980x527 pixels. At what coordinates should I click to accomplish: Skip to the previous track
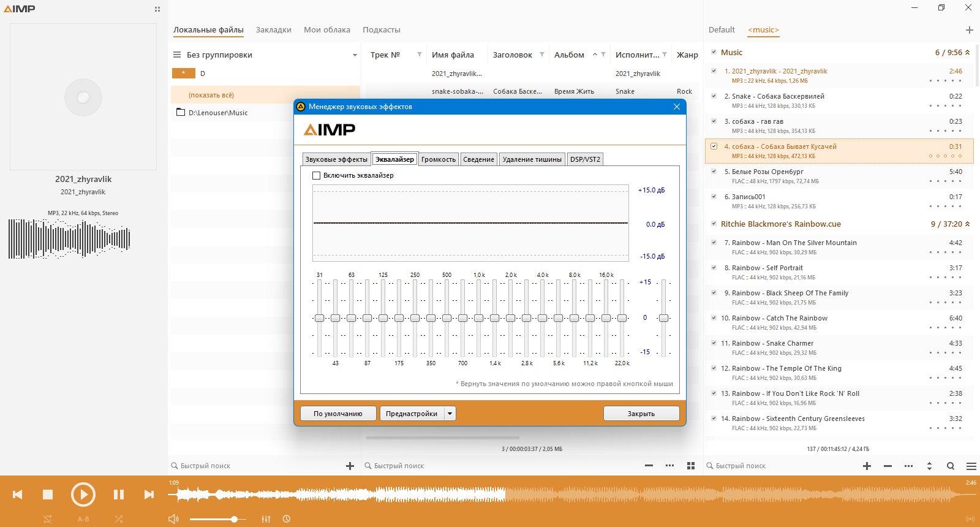(x=18, y=495)
